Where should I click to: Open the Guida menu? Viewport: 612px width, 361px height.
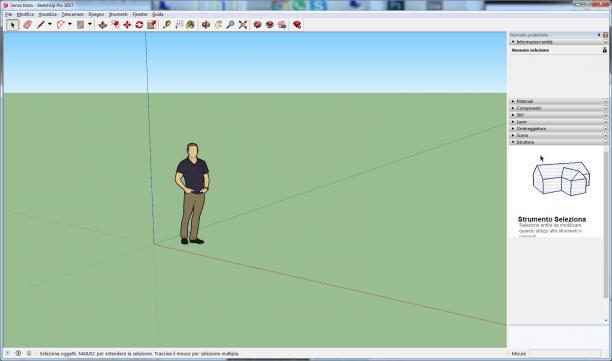(158, 14)
